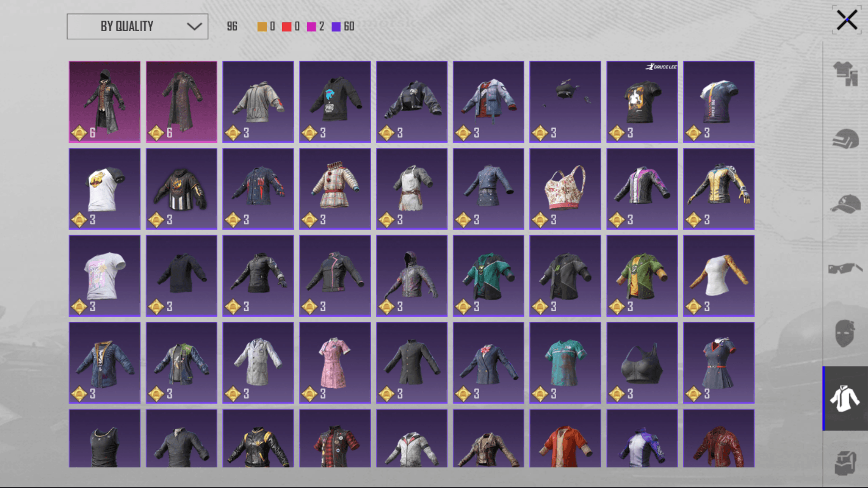Select the black hoodie with blue shark logo
868x488 pixels.
click(335, 102)
